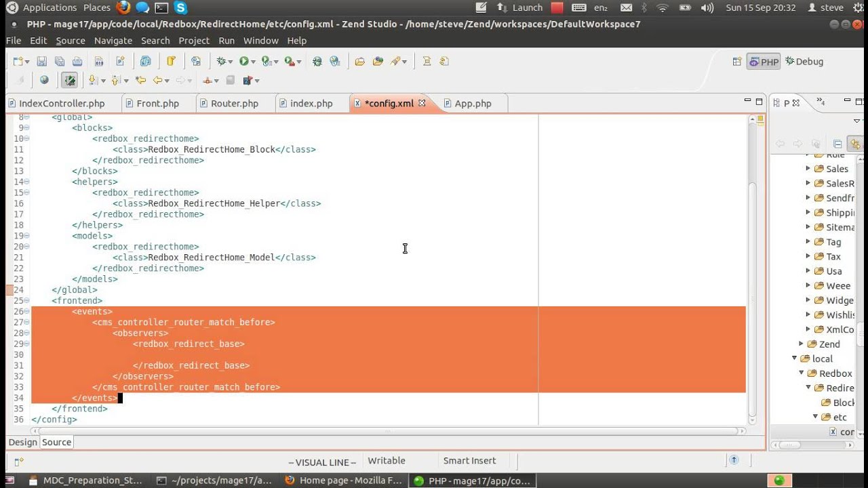Viewport: 868px width, 488px height.
Task: Switch to Source view tab
Action: tap(56, 442)
